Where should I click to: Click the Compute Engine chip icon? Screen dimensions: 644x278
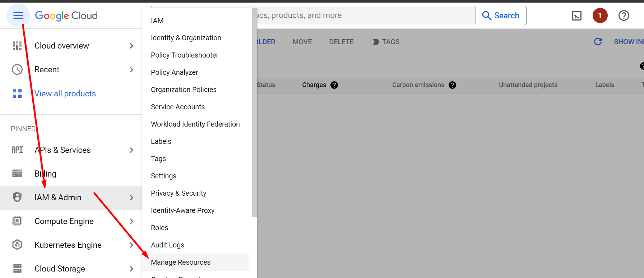(x=17, y=221)
